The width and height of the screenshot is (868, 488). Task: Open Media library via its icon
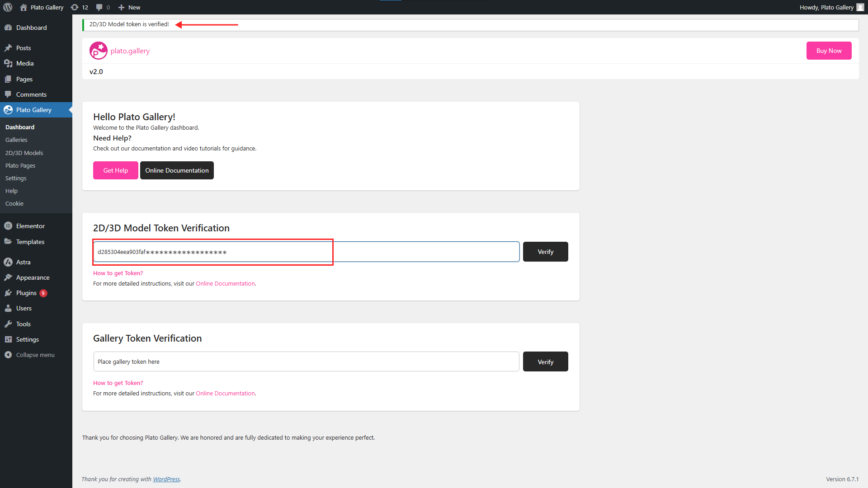coord(9,63)
